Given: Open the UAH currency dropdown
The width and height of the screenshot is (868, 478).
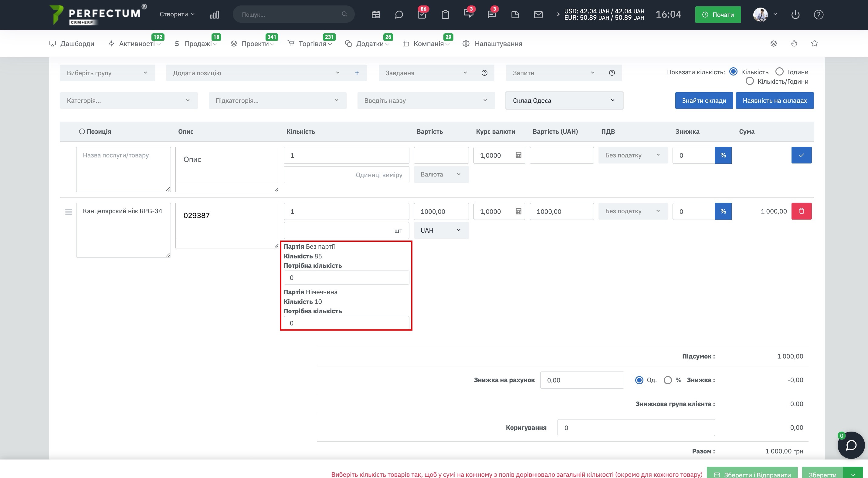Looking at the screenshot, I should coord(441,230).
